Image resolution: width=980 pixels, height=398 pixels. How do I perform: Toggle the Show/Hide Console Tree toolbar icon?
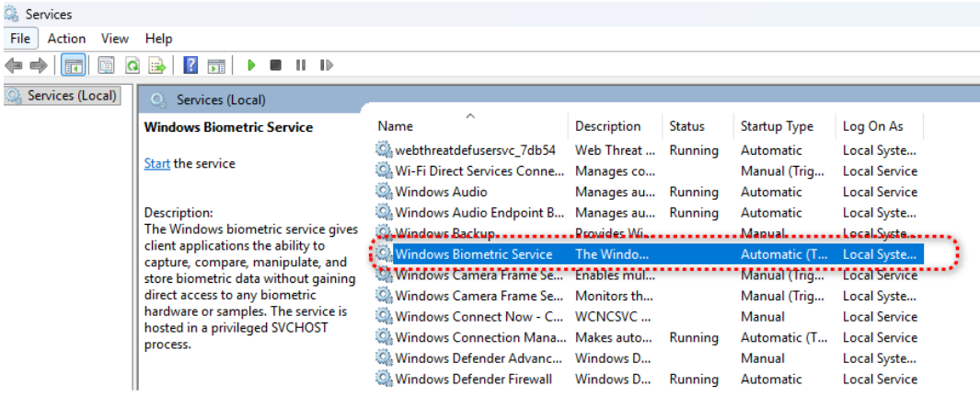point(73,65)
